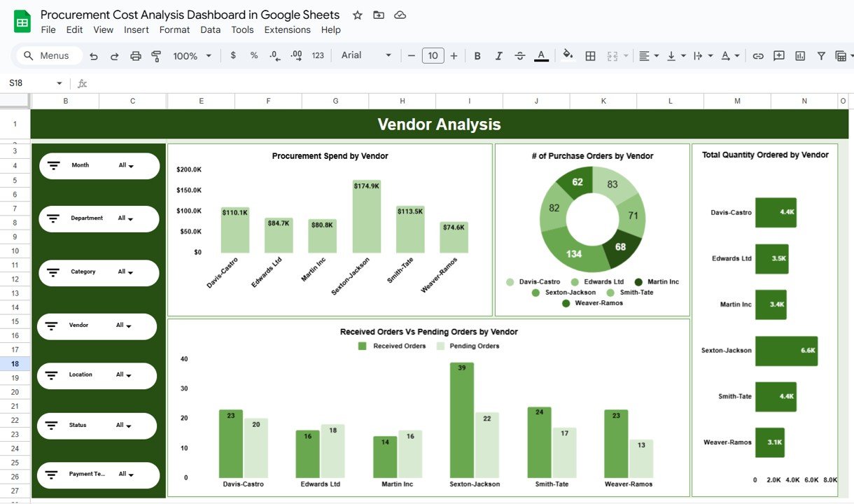Image resolution: width=854 pixels, height=504 pixels.
Task: Open the Data menu
Action: click(210, 29)
